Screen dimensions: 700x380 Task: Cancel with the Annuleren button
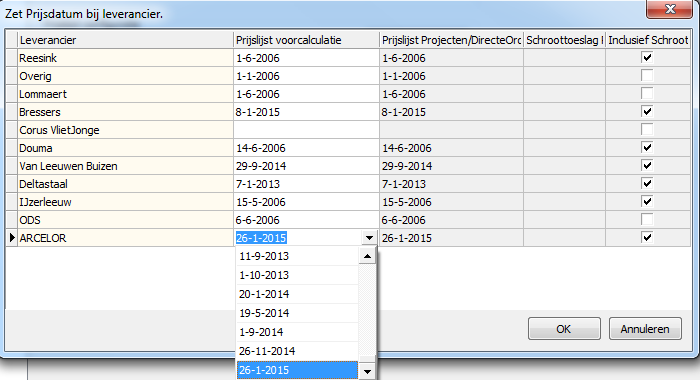coord(645,329)
